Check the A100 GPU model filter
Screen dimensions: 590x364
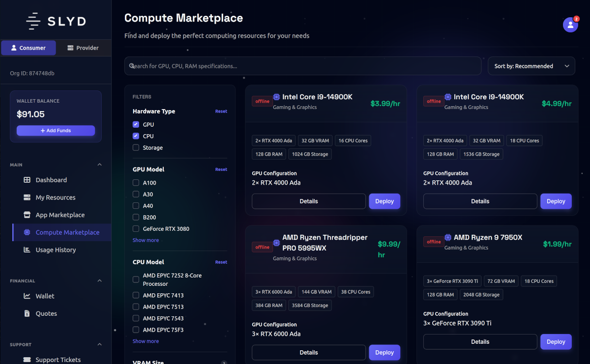click(x=136, y=183)
